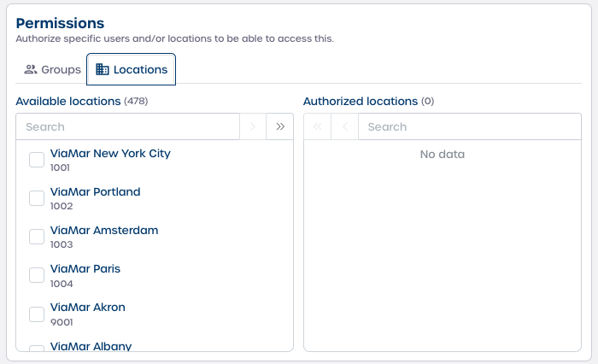Move all locations right with double arrow
This screenshot has width=598, height=364.
[279, 126]
